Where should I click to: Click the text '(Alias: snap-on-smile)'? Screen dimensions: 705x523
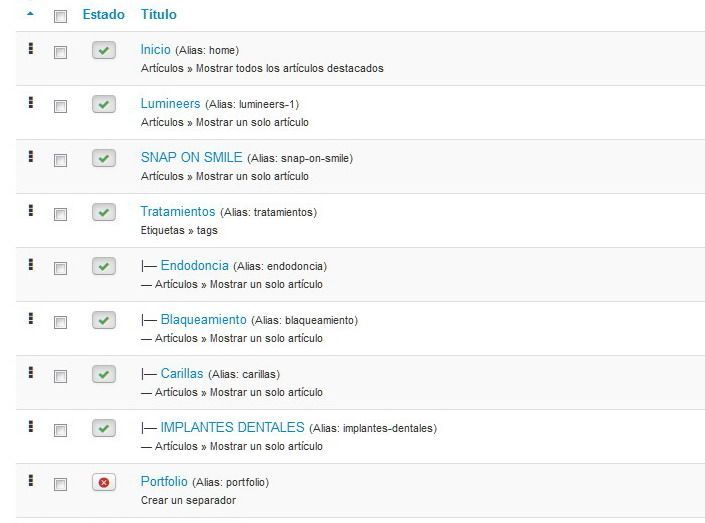300,158
